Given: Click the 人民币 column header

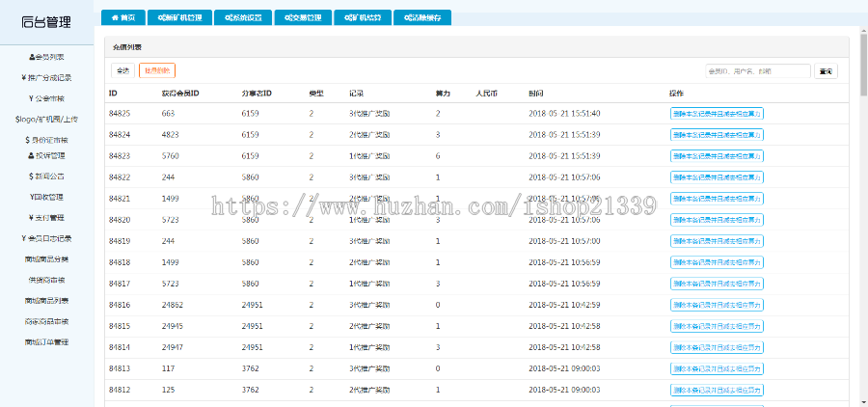Looking at the screenshot, I should (x=487, y=94).
